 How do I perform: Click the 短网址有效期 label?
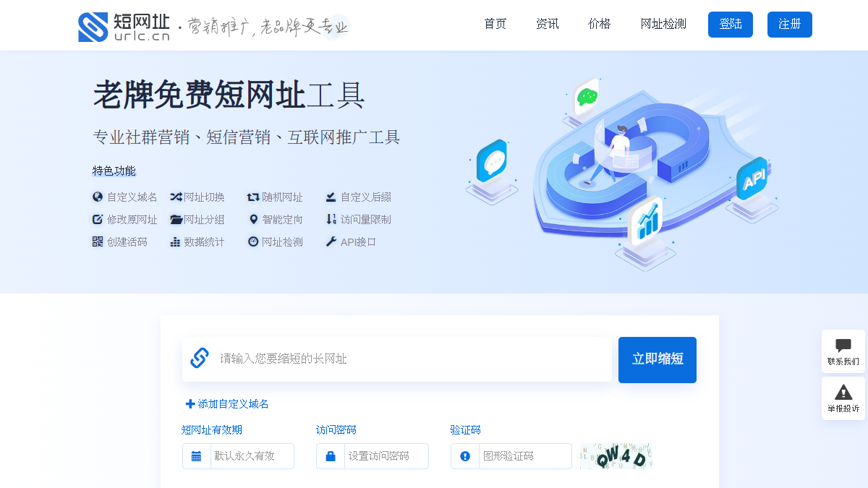tap(211, 429)
